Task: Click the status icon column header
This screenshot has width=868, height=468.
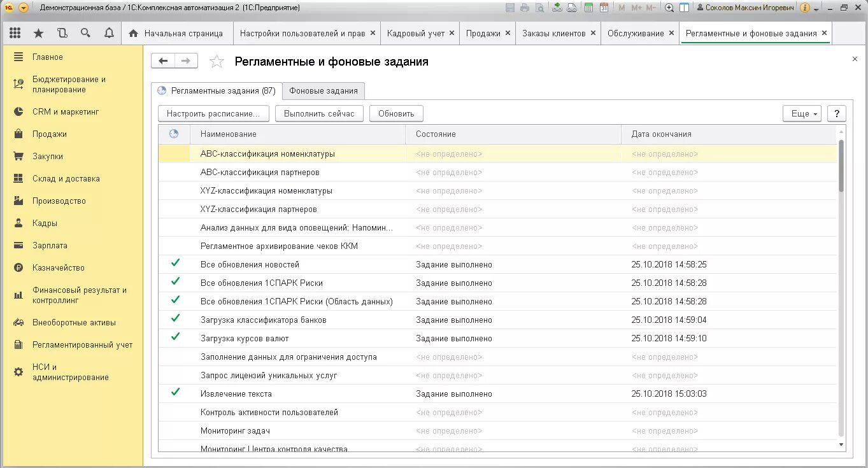Action: click(x=174, y=134)
